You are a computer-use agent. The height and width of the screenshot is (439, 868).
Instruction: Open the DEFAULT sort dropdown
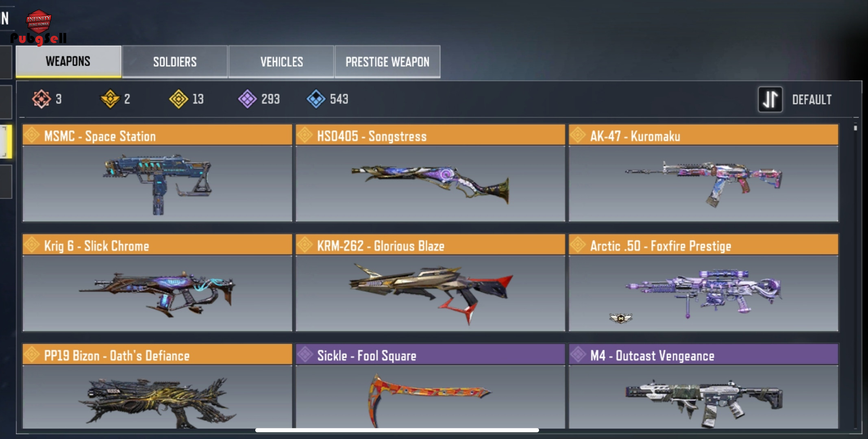(811, 100)
